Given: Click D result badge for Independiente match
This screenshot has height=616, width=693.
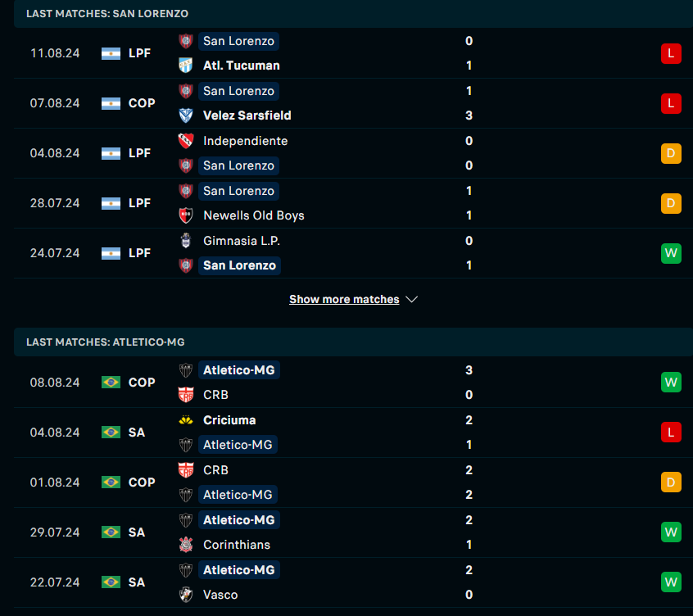Looking at the screenshot, I should coord(671,153).
